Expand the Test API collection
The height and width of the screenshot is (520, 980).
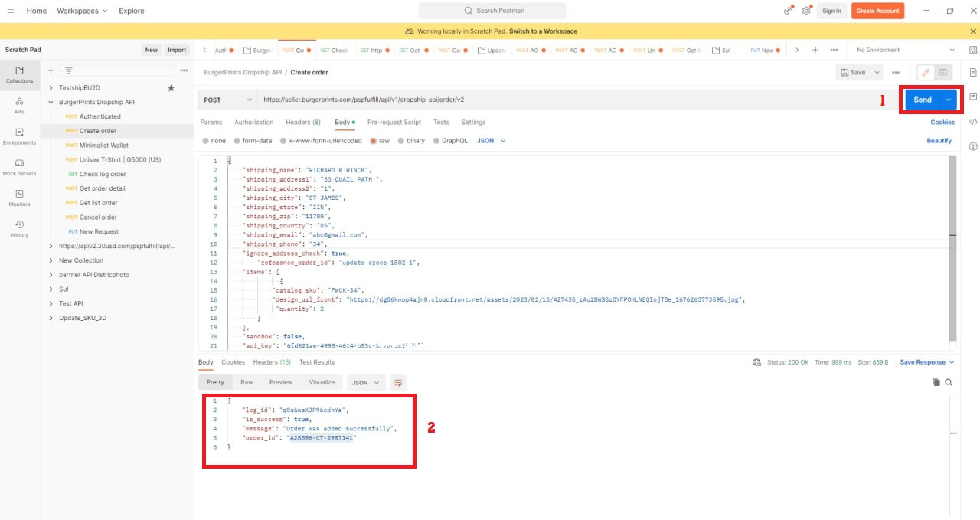pyautogui.click(x=51, y=303)
